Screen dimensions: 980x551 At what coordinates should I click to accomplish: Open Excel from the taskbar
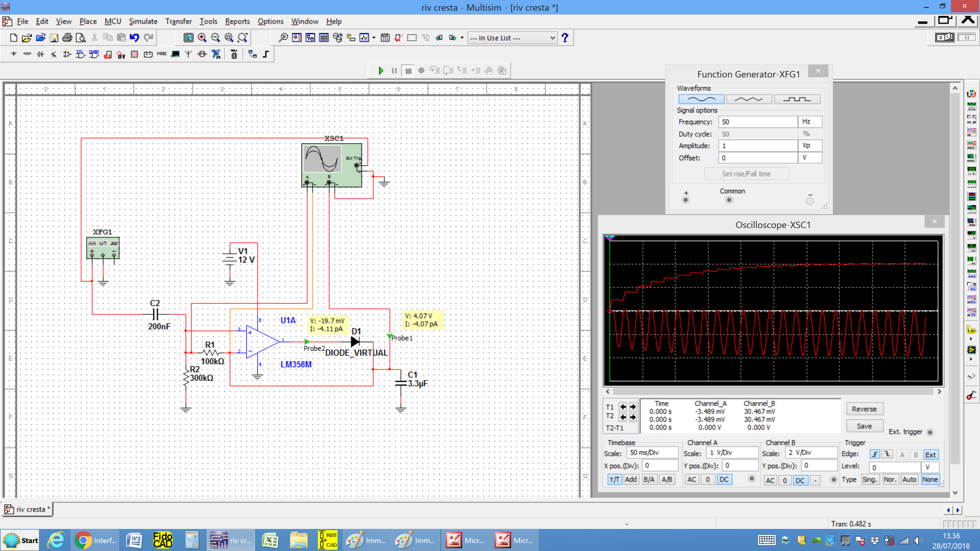tap(270, 540)
